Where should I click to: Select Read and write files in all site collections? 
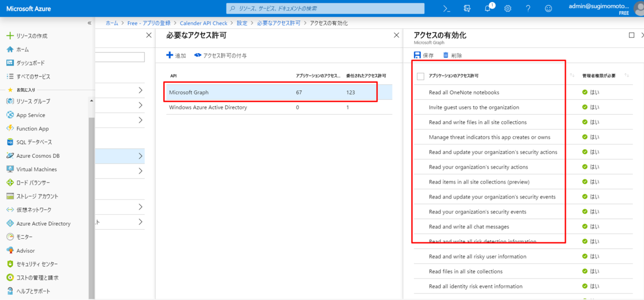478,122
